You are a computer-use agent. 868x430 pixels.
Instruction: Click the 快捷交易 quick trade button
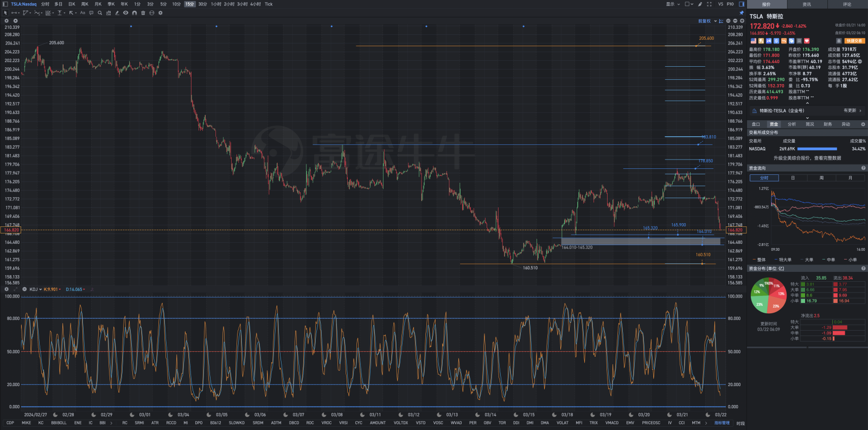pyautogui.click(x=854, y=41)
